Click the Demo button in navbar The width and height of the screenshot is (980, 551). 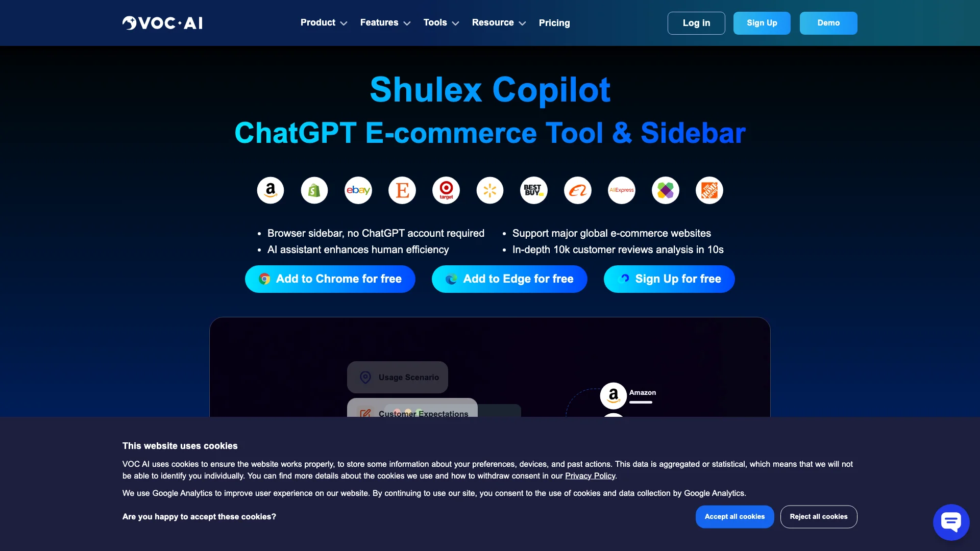pos(827,23)
